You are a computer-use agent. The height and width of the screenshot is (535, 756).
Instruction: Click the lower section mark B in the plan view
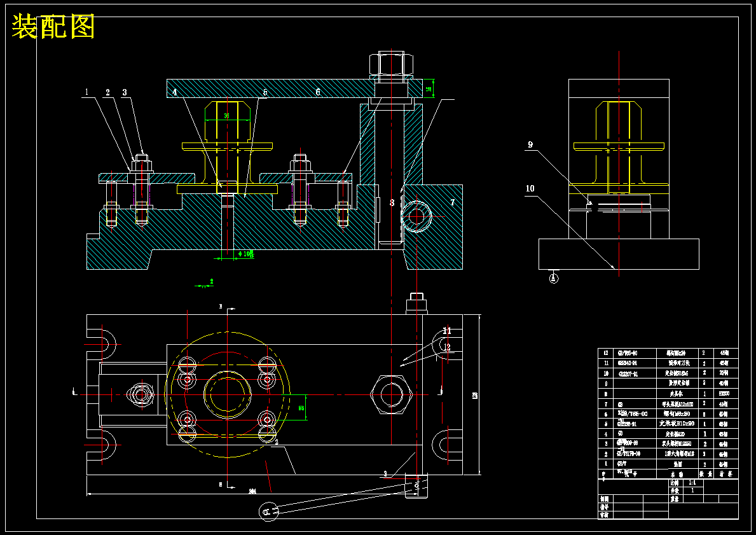point(221,484)
